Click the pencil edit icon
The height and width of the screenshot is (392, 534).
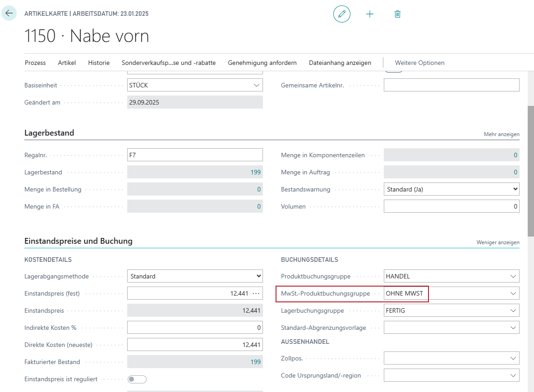click(341, 14)
